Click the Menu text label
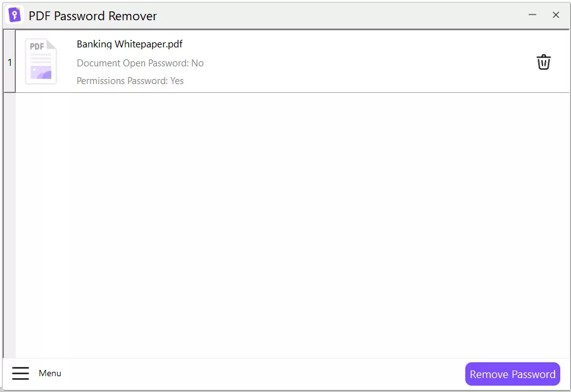This screenshot has width=571, height=392. 49,373
